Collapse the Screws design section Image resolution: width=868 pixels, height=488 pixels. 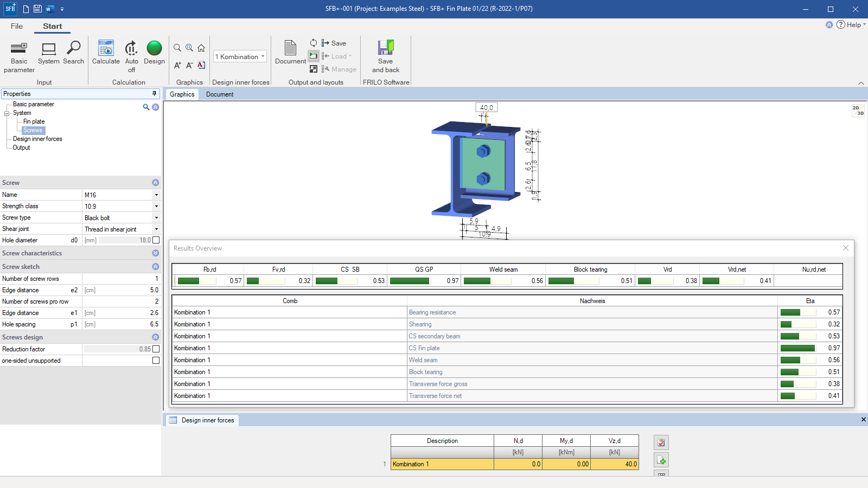tap(156, 337)
